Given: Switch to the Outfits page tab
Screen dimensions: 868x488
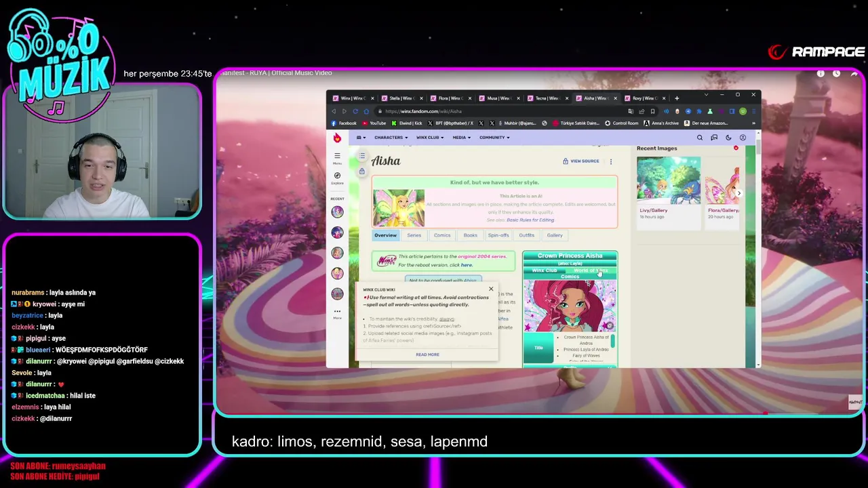Looking at the screenshot, I should 526,235.
